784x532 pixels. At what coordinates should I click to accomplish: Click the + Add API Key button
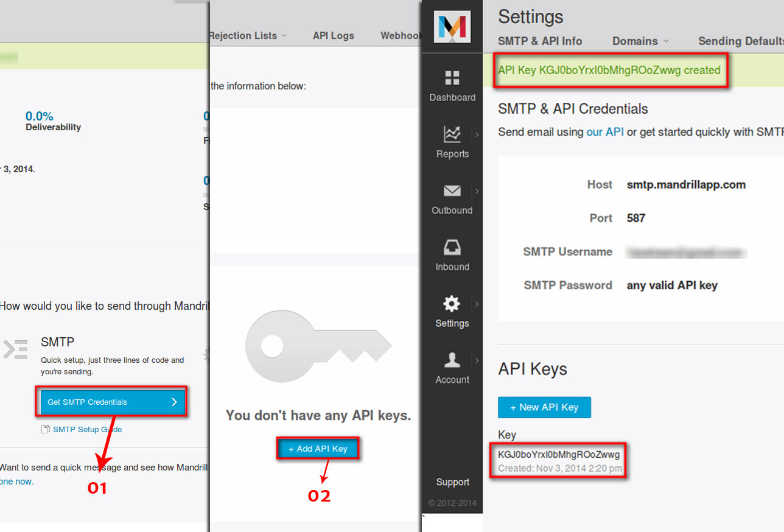[x=318, y=449]
